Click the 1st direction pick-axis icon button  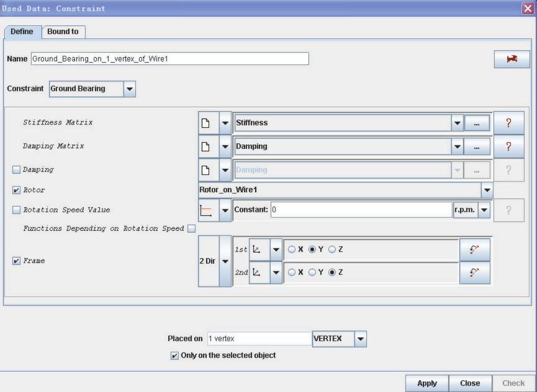[x=474, y=249]
